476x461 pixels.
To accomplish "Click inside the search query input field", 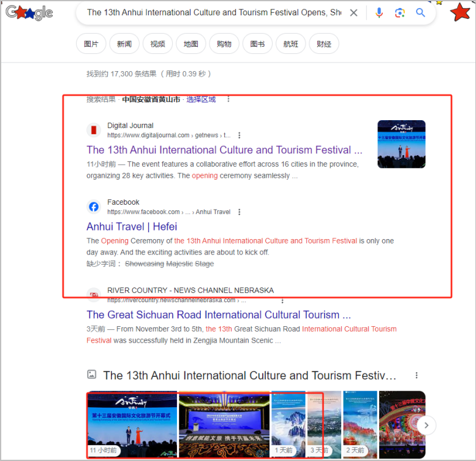I will (213, 13).
